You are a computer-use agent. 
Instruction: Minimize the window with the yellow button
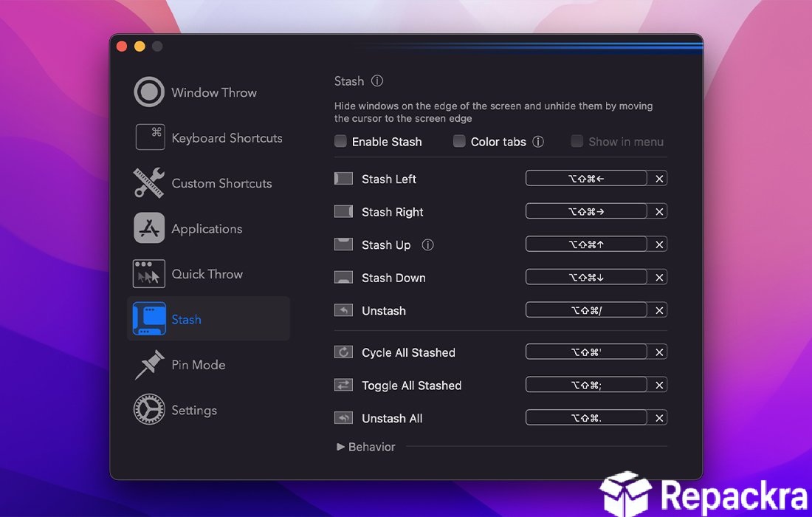pyautogui.click(x=140, y=47)
